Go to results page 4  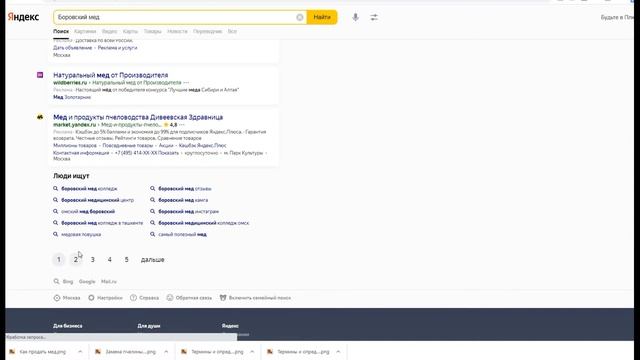coord(109,260)
